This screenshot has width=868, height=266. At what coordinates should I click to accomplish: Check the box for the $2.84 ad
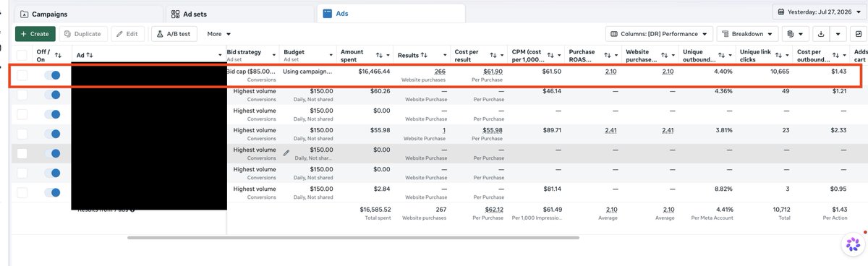click(22, 192)
